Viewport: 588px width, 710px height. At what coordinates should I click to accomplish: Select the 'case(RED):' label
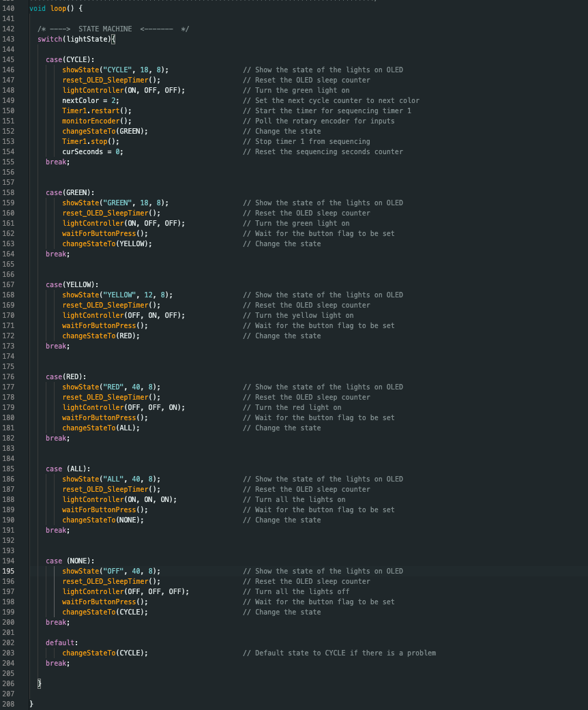pos(66,376)
